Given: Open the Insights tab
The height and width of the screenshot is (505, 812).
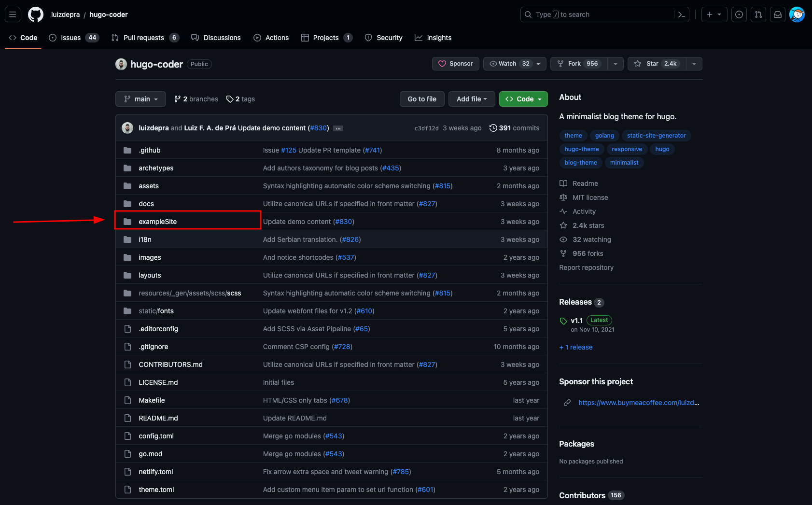Looking at the screenshot, I should [x=433, y=38].
